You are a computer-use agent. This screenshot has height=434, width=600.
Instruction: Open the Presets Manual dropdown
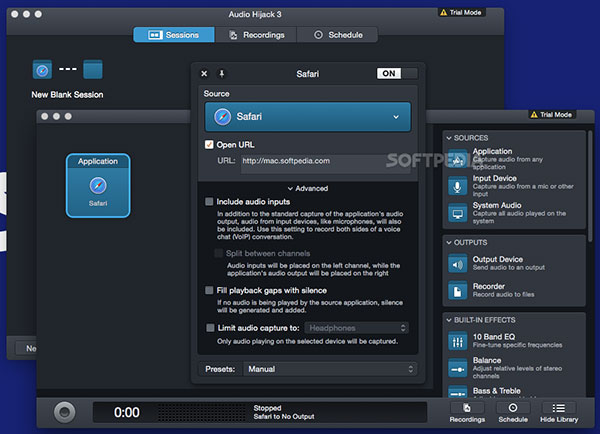pyautogui.click(x=330, y=369)
